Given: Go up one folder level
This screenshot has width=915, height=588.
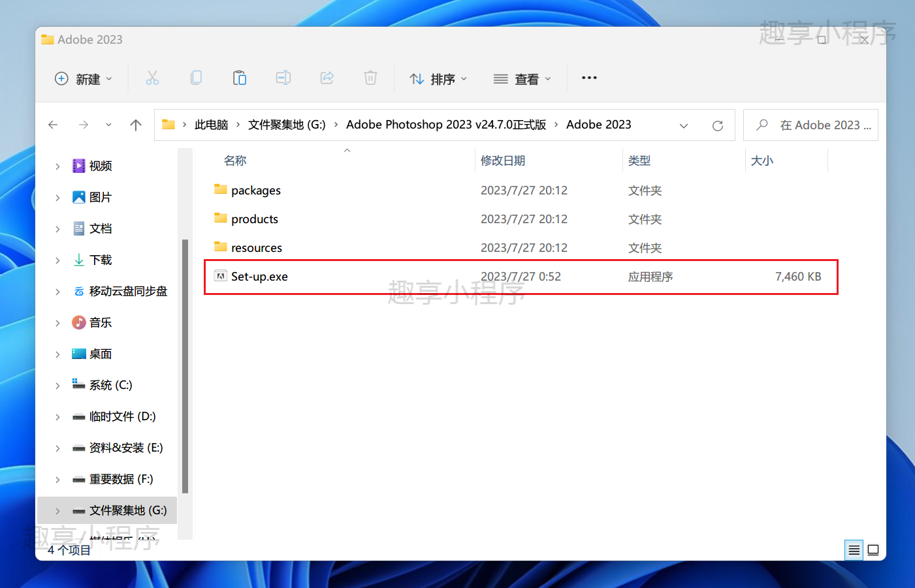Looking at the screenshot, I should [x=136, y=125].
